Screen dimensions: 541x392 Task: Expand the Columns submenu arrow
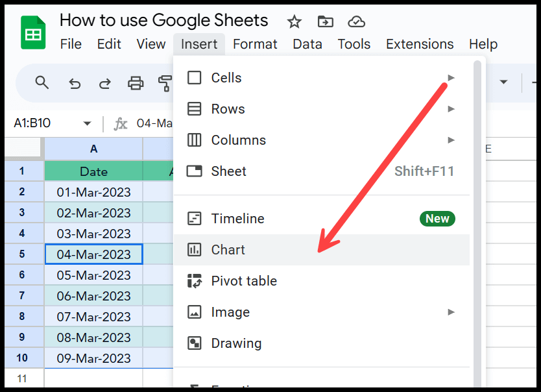451,140
